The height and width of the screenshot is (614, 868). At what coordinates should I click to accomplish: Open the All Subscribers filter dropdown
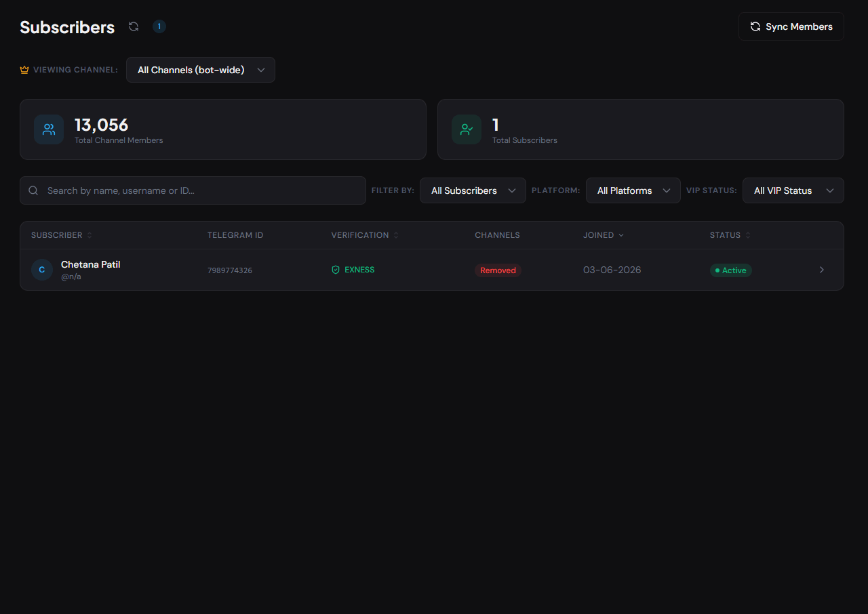click(x=473, y=190)
